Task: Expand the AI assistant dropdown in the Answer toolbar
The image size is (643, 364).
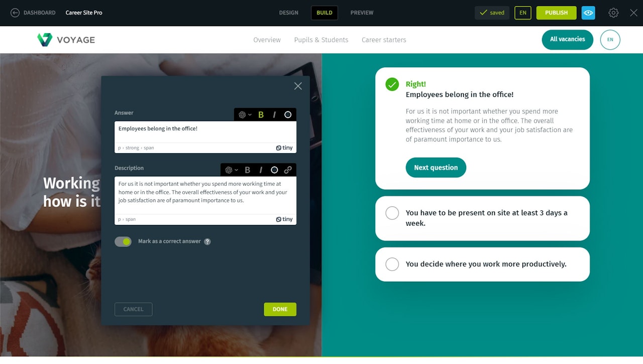Action: coord(245,114)
